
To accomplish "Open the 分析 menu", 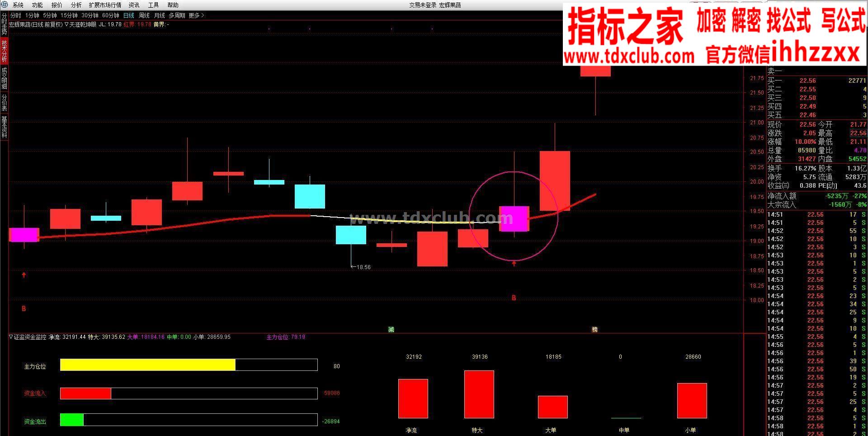I will pyautogui.click(x=76, y=5).
